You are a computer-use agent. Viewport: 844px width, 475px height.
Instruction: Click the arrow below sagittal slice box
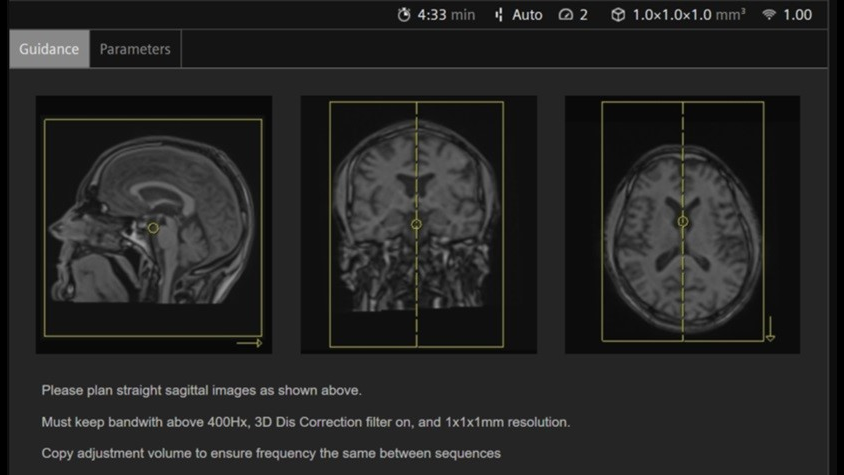[x=250, y=343]
